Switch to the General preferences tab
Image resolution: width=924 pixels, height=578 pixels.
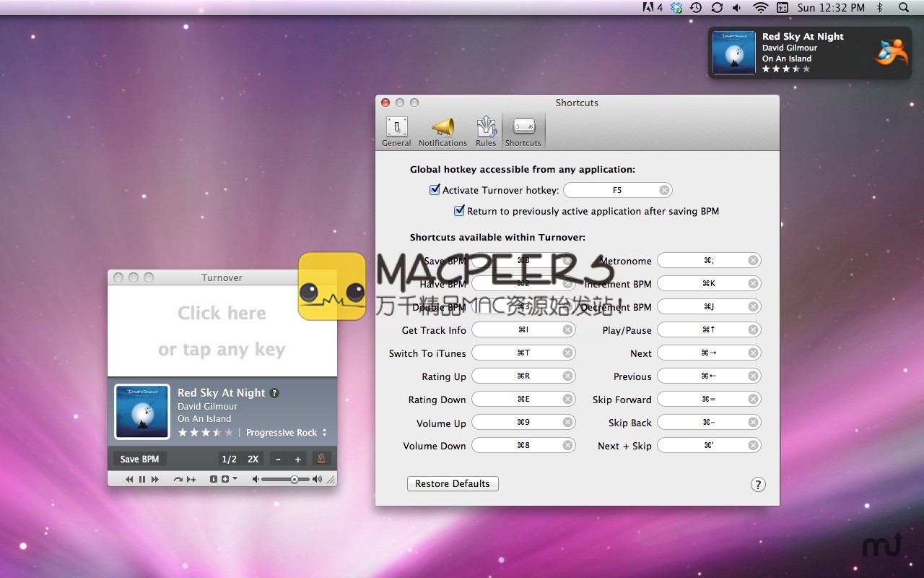[x=396, y=131]
